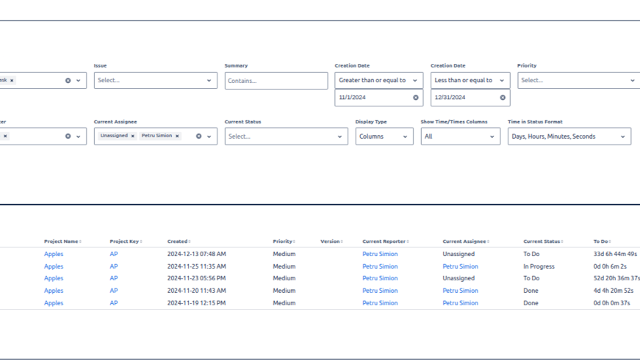The height and width of the screenshot is (364, 640).
Task: Open the Show Time/Times Columns dropdown
Action: (x=460, y=136)
